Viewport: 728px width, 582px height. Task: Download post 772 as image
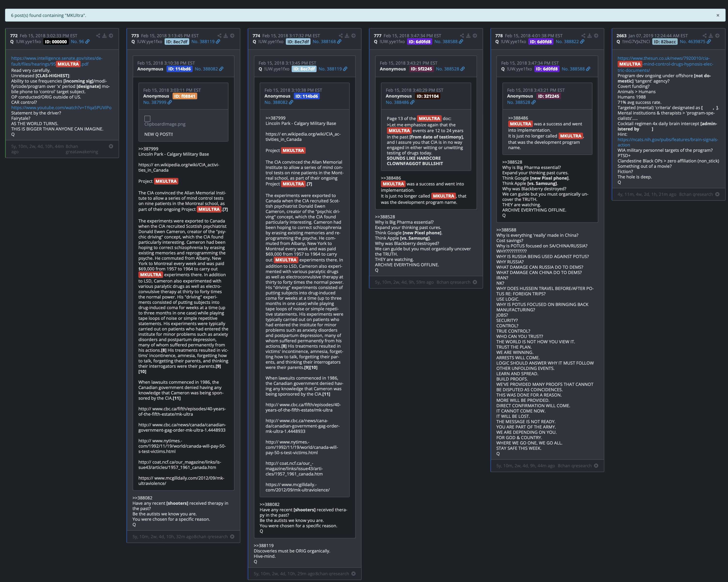coord(104,36)
